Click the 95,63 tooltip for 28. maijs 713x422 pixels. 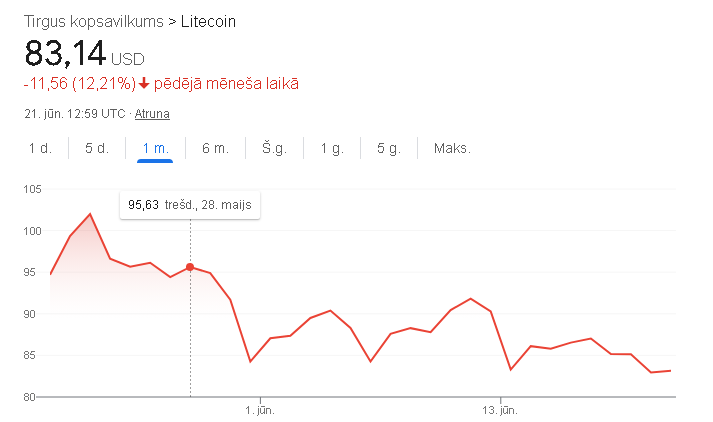coord(190,205)
